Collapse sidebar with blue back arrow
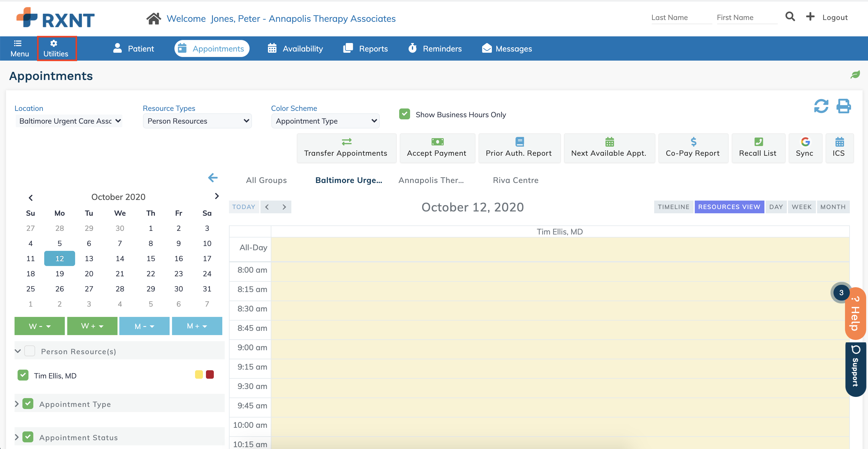Screen dimensions: 868x449 point(213,178)
